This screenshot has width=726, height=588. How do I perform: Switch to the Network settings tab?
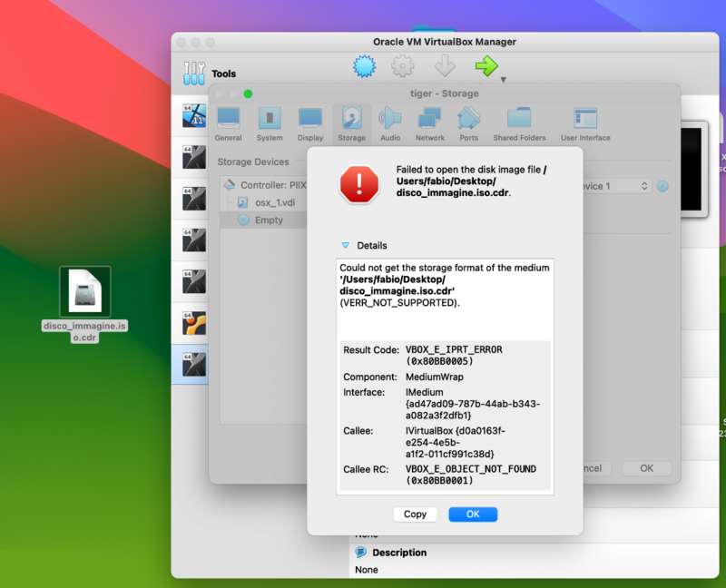tap(429, 124)
